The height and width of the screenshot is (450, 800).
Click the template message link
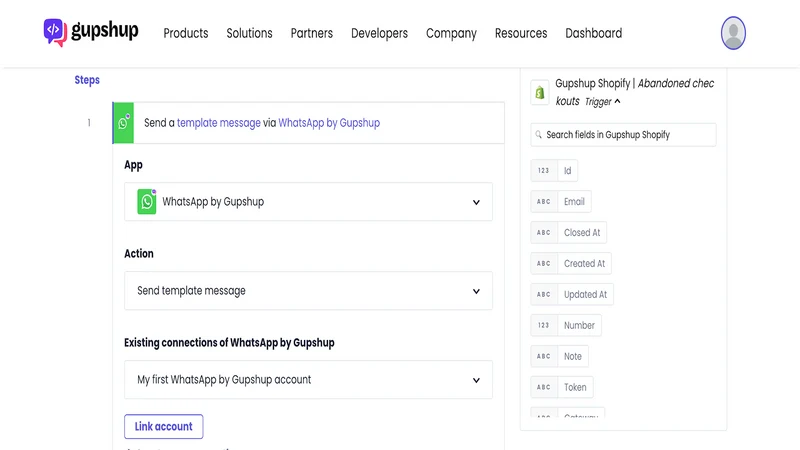(218, 123)
